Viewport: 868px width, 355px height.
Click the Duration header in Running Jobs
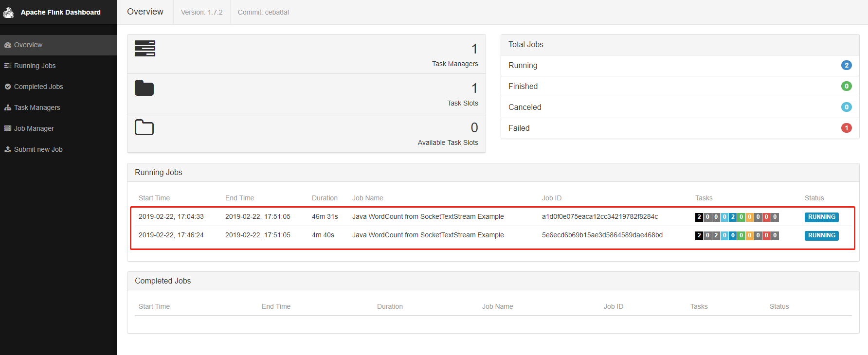(325, 198)
